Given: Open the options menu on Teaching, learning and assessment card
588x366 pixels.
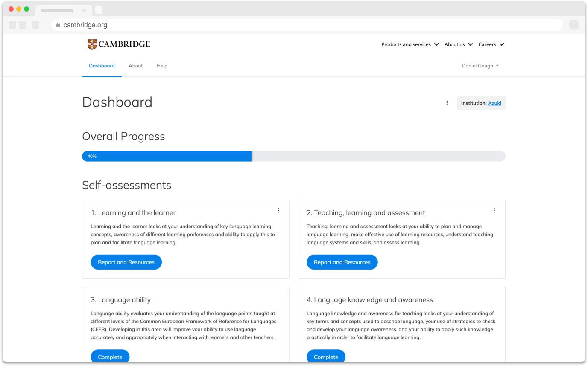Looking at the screenshot, I should (x=494, y=210).
